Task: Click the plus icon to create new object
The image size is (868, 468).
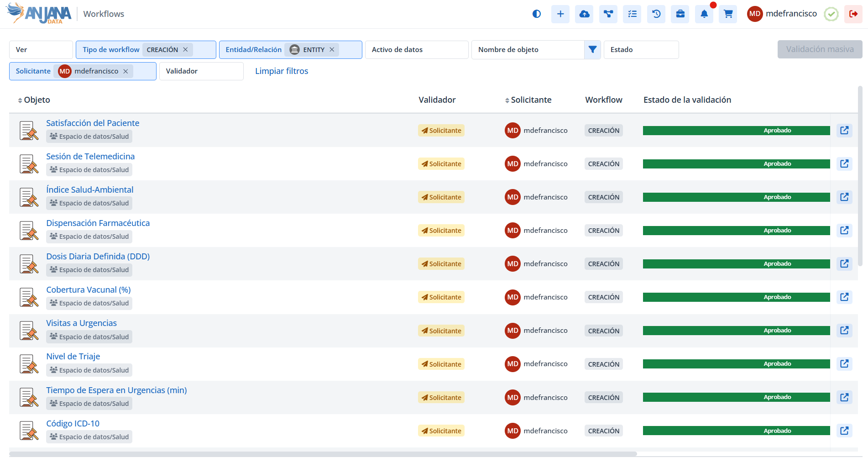Action: pos(560,14)
